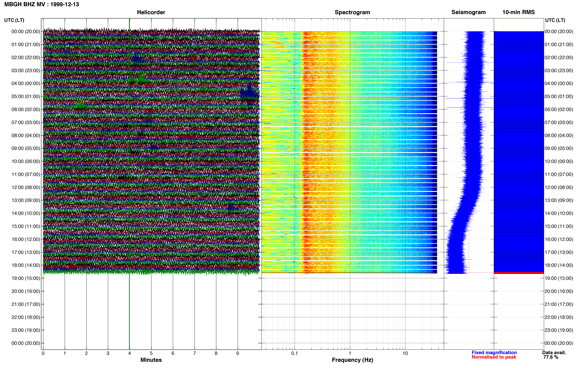Click the Seismogram panel heading

[468, 12]
